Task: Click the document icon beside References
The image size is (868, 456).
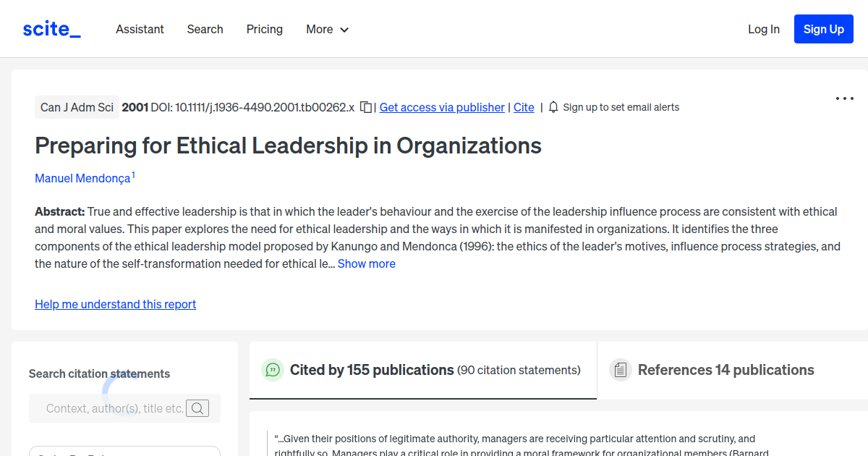Action: [x=621, y=369]
